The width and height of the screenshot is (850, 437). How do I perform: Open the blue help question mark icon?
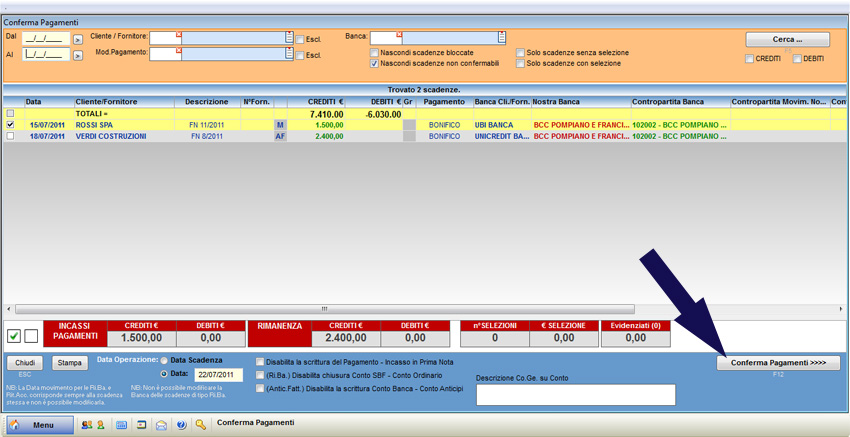click(181, 425)
